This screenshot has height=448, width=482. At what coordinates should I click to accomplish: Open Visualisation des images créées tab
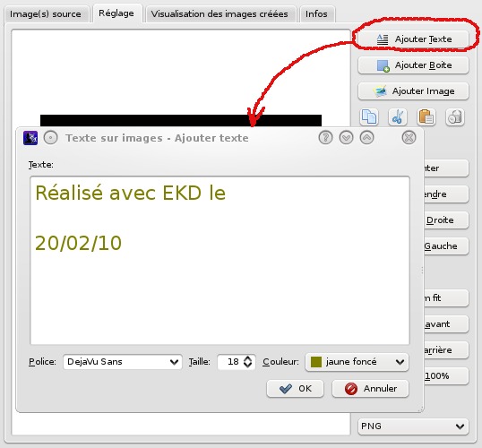(219, 14)
